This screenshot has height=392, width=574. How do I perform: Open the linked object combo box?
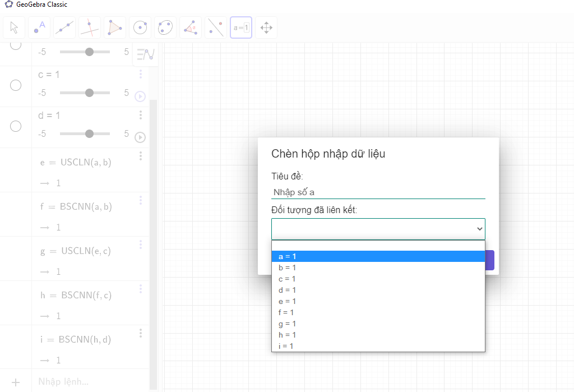(378, 229)
